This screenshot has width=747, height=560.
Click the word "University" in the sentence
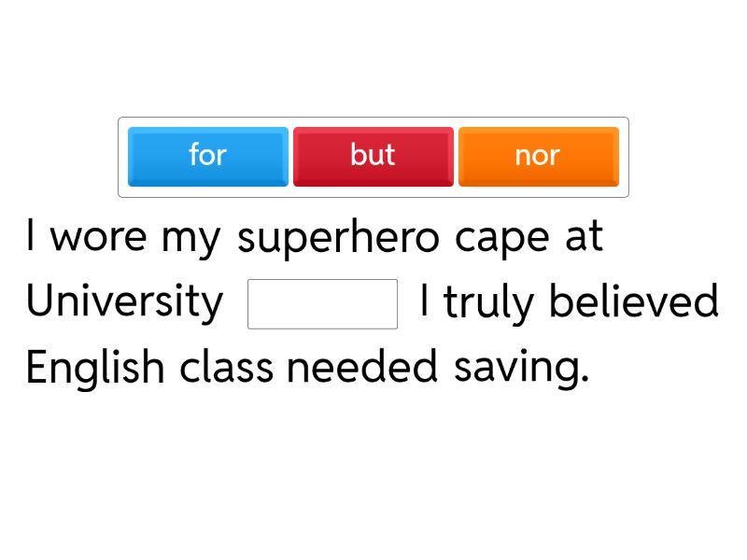tap(124, 302)
